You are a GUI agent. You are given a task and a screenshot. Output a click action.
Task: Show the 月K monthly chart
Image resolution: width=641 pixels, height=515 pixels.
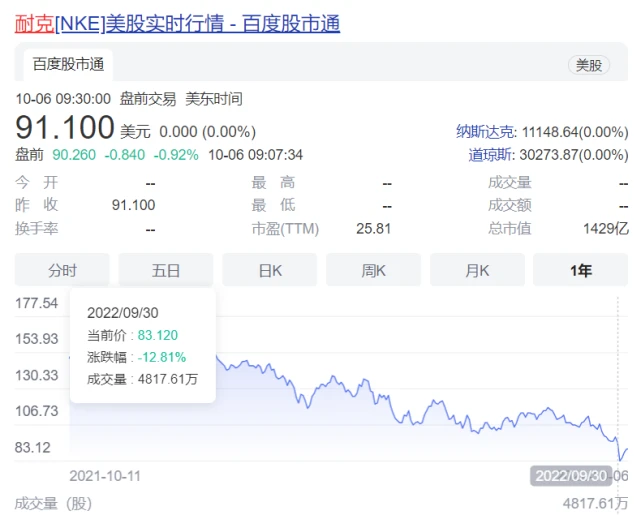(x=477, y=270)
